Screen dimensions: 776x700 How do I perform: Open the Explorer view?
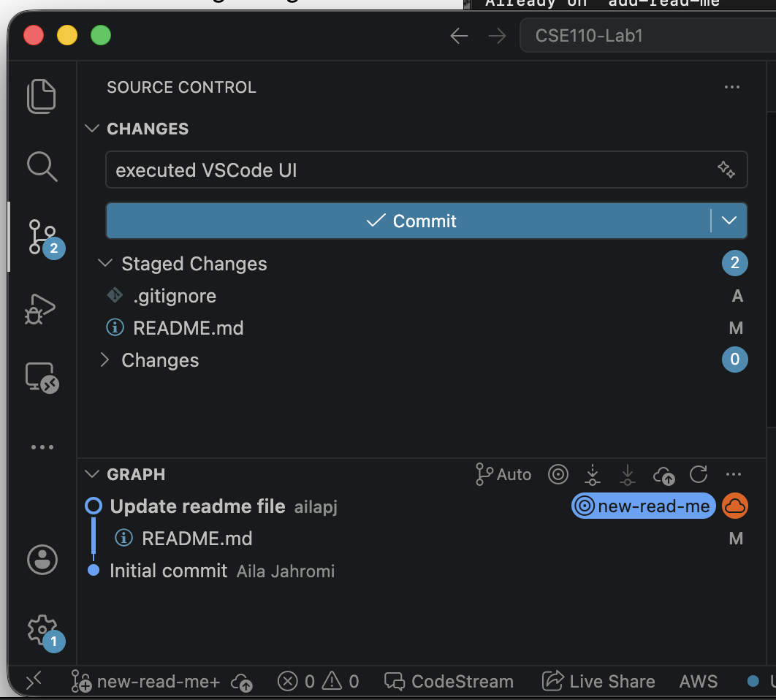[42, 96]
